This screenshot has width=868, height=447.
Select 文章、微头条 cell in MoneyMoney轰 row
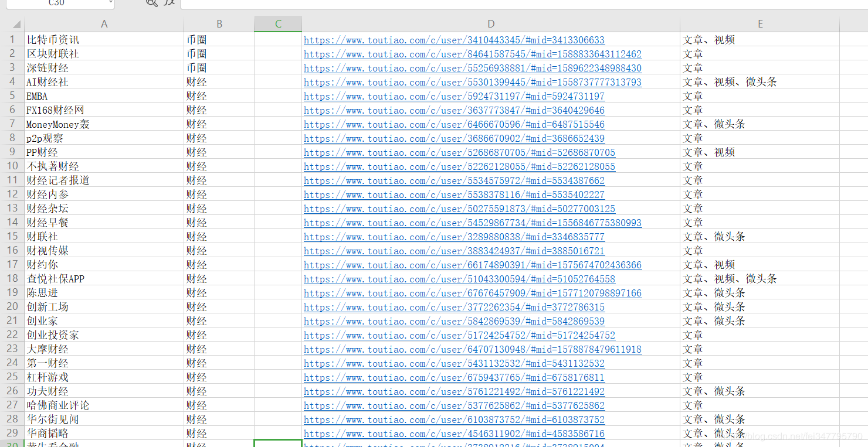760,124
